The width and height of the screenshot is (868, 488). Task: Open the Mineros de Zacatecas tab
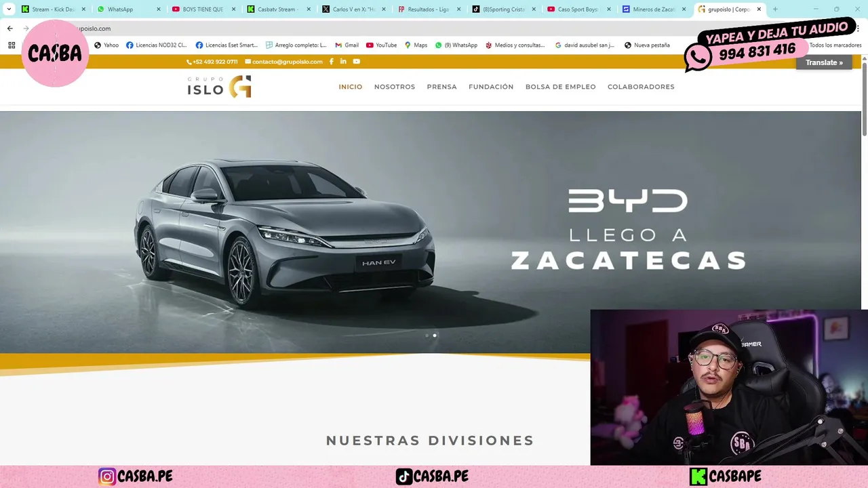click(653, 9)
